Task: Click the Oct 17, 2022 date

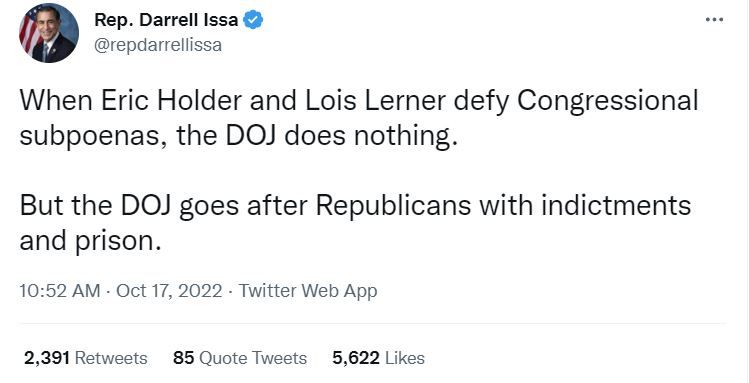Action: [x=169, y=291]
